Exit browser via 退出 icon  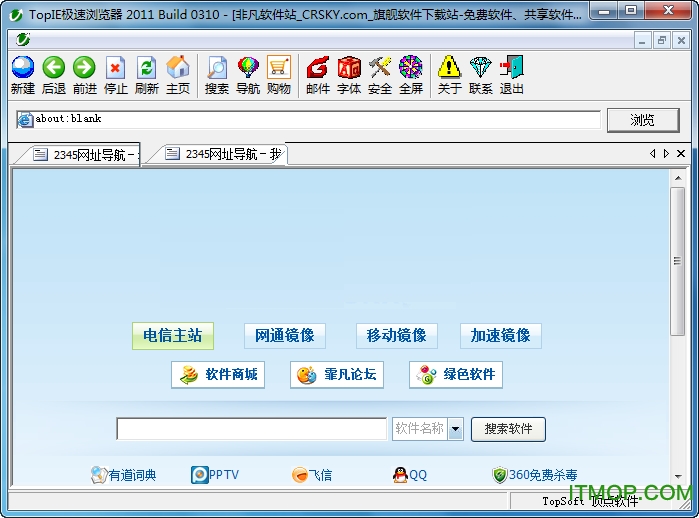(x=511, y=74)
